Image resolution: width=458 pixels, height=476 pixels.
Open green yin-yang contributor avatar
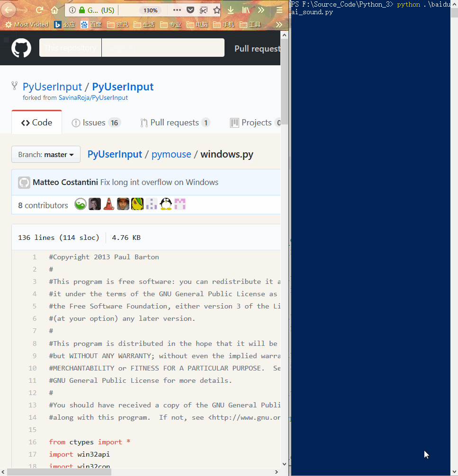[x=81, y=204]
